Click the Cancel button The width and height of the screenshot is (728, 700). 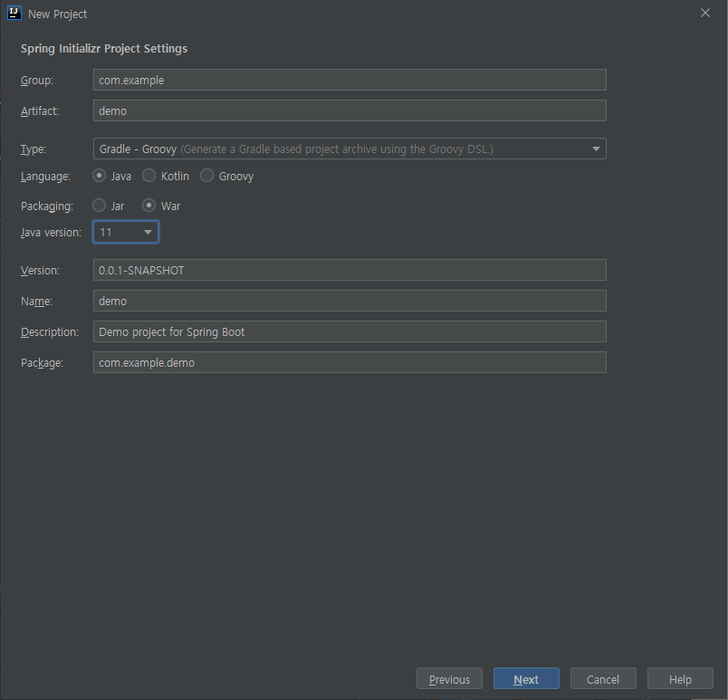pos(603,678)
